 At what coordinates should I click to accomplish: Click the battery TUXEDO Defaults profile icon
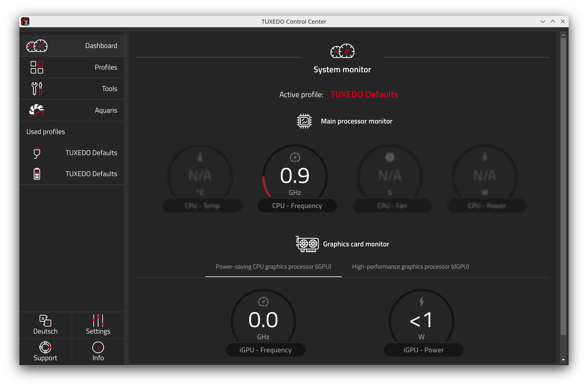pos(37,174)
